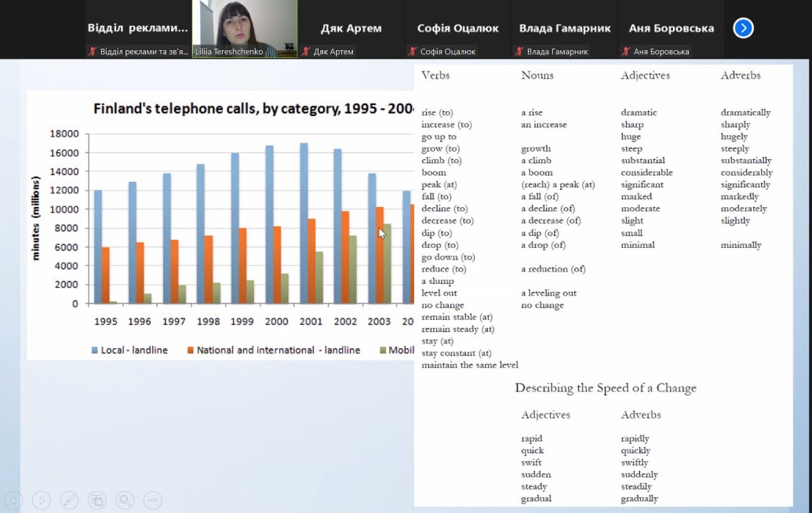Image resolution: width=812 pixels, height=513 pixels.
Task: Go to the previous slide arrow
Action: (13, 500)
